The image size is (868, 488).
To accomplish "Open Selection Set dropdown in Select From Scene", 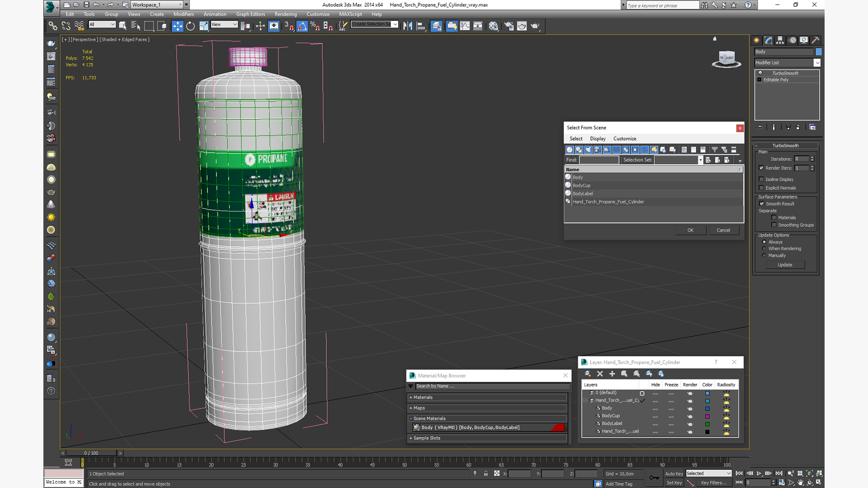I will pos(700,160).
